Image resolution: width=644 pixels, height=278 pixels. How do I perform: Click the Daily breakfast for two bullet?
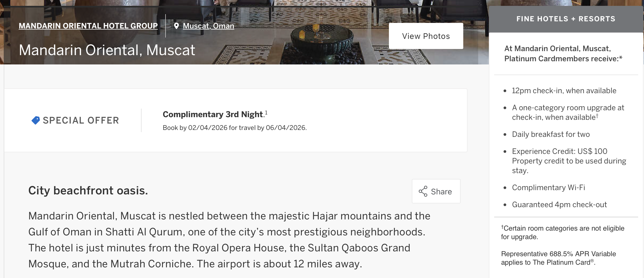(x=550, y=134)
